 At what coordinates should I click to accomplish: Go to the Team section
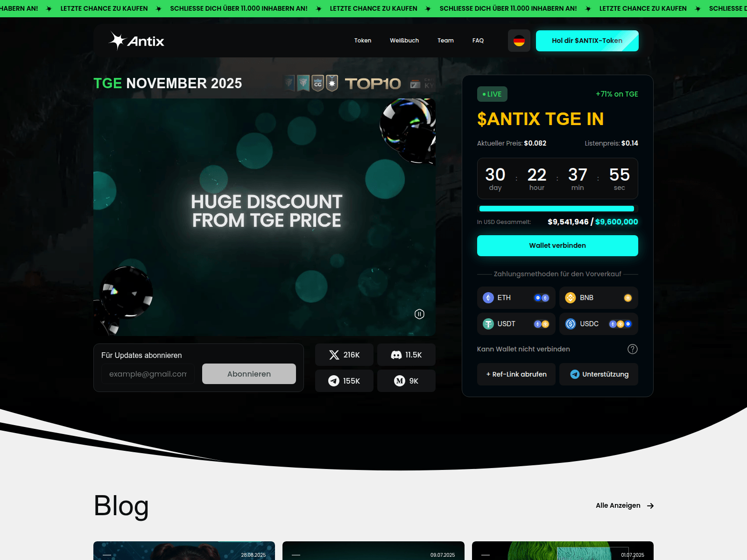pyautogui.click(x=445, y=41)
